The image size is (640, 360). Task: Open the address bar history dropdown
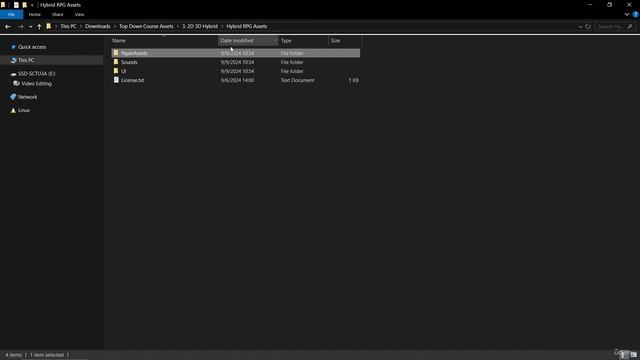click(x=580, y=27)
